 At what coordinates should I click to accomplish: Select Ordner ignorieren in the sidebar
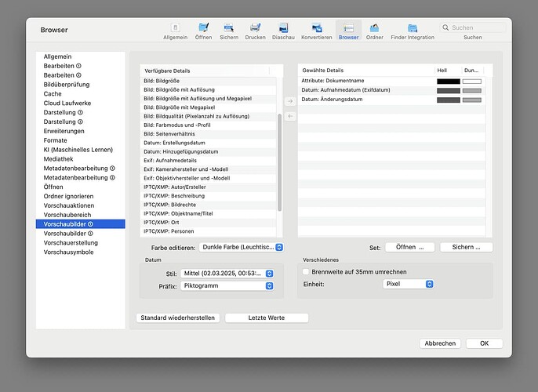coord(80,196)
